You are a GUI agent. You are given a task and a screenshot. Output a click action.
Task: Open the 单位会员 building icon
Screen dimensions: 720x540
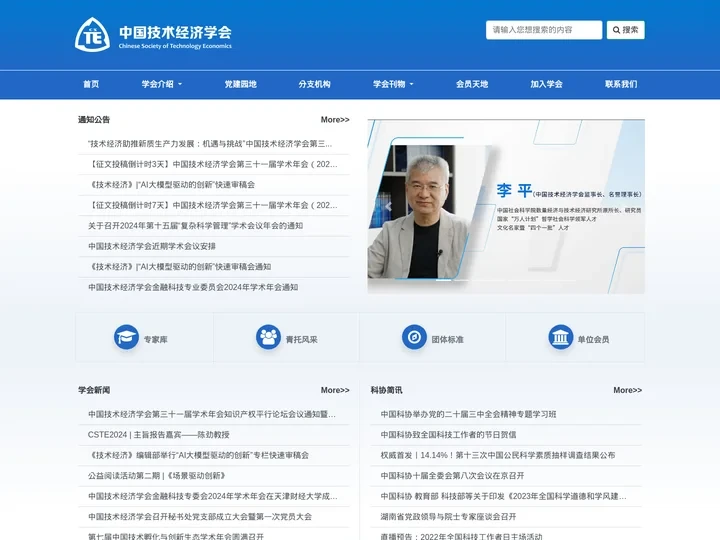pyautogui.click(x=561, y=337)
